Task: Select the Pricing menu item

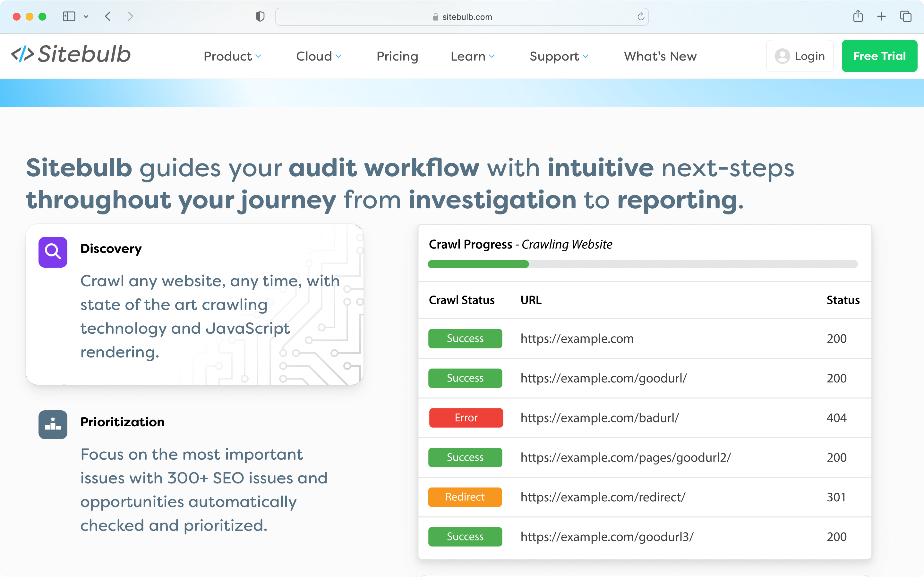Action: (398, 56)
